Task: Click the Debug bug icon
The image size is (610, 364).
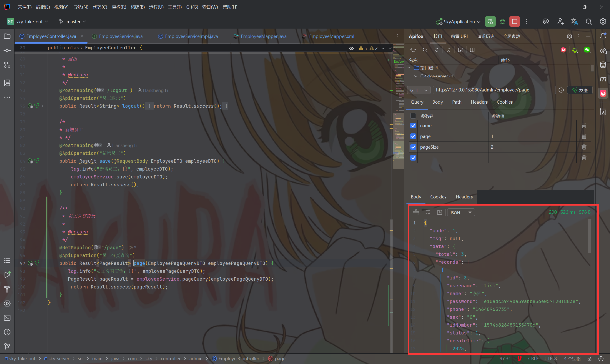Action: click(502, 22)
